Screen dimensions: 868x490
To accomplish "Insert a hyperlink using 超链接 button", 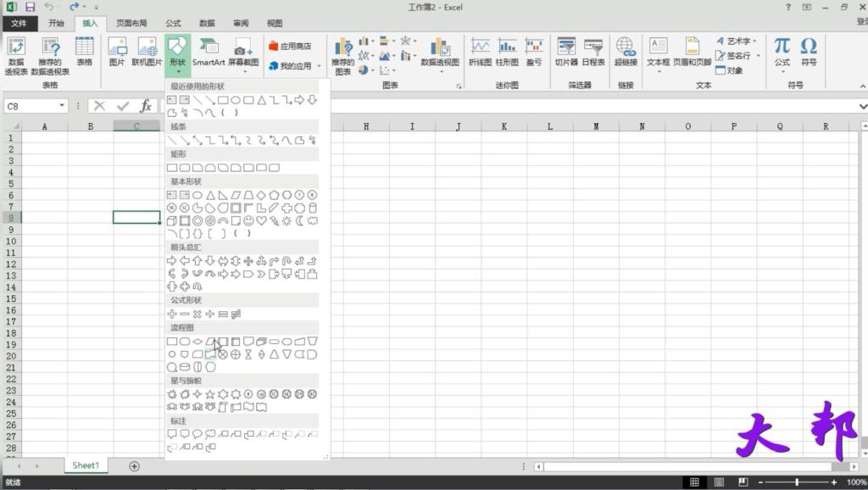I will 626,52.
